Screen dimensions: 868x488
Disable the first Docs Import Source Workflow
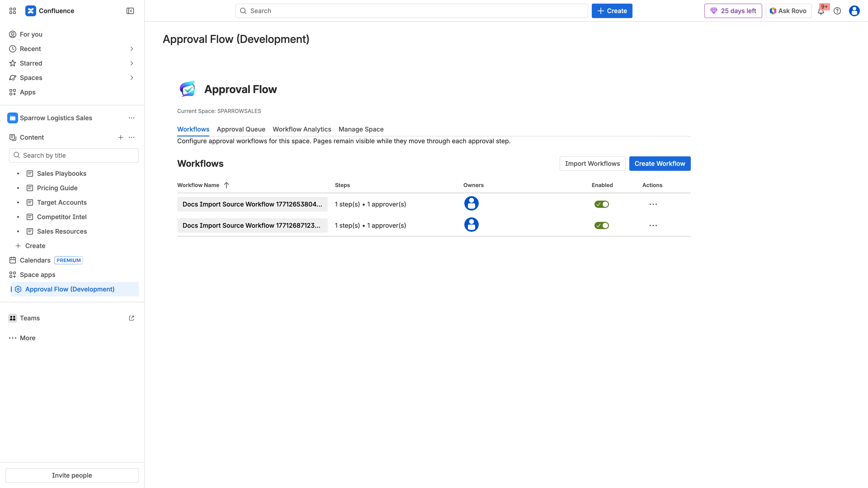[x=602, y=204]
